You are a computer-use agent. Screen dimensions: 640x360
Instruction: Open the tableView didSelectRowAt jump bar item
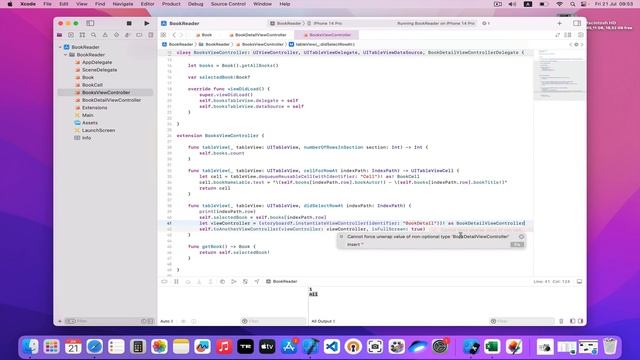pos(322,44)
